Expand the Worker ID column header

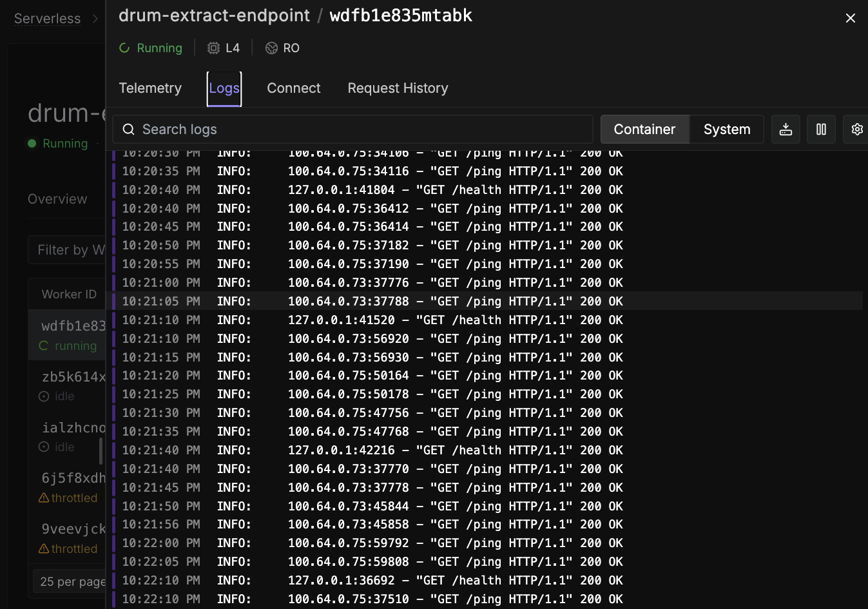coord(69,294)
